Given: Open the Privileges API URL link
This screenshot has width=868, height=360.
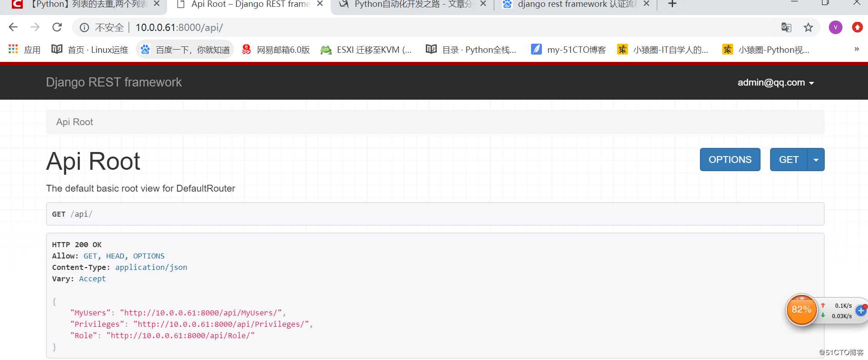Looking at the screenshot, I should pos(221,325).
